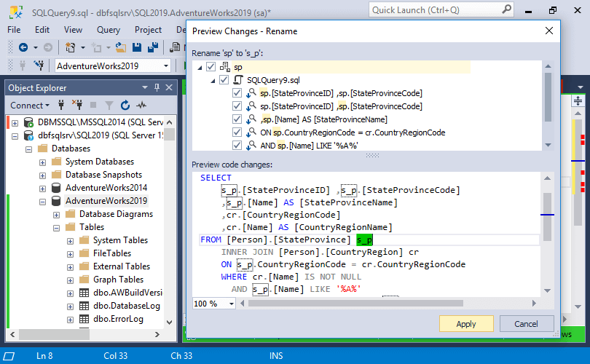Uncheck the AND sp.[Name] LIKE checkbox
The width and height of the screenshot is (590, 364).
coord(237,145)
